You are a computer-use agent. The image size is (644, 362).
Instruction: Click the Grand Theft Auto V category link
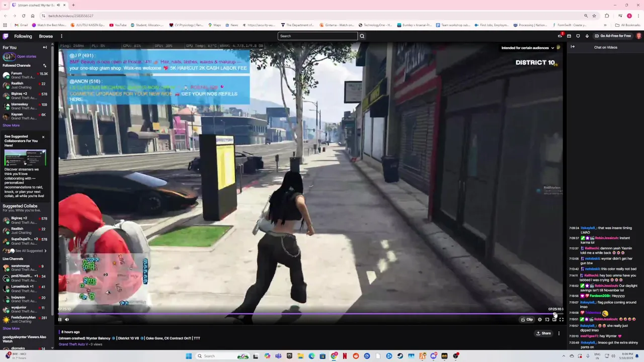click(73, 344)
